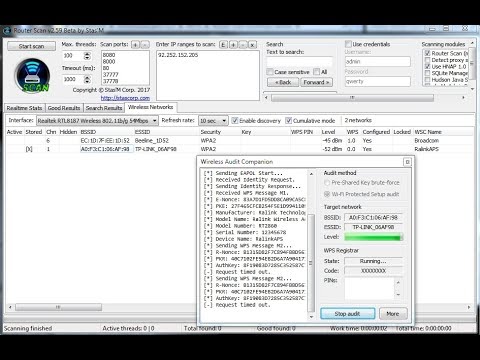This screenshot has width=480, height=360.
Task: Click scanning modules list scroll-down arrow
Action: 472,89
